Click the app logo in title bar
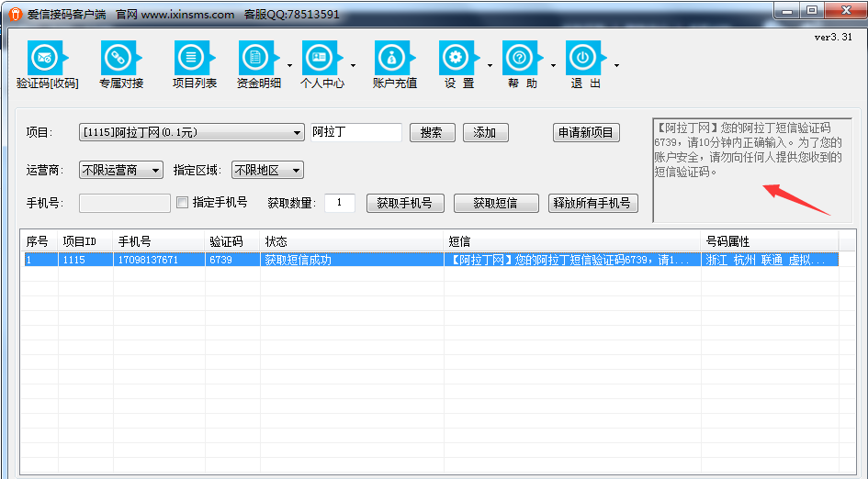The height and width of the screenshot is (479, 868). pos(16,14)
